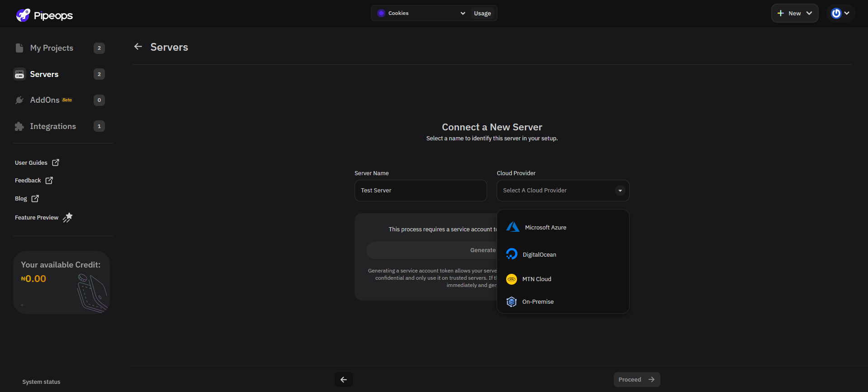Click the System status link
The image size is (868, 392).
(41, 382)
